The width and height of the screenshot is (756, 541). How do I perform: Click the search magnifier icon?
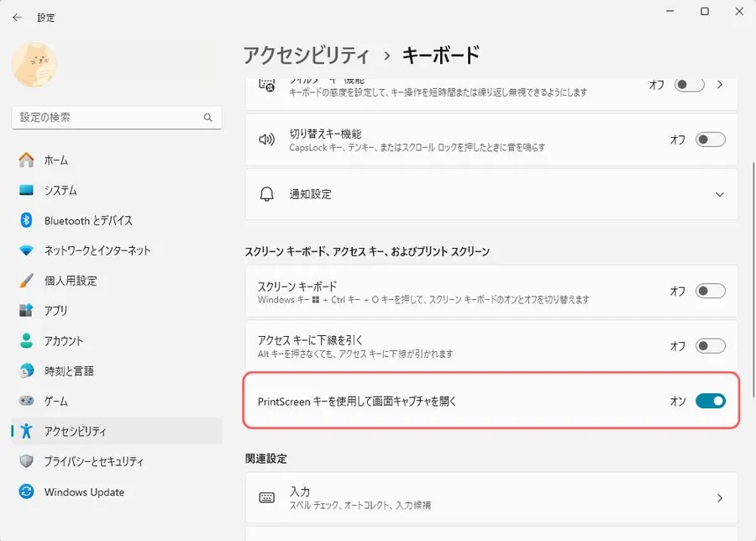coord(207,118)
